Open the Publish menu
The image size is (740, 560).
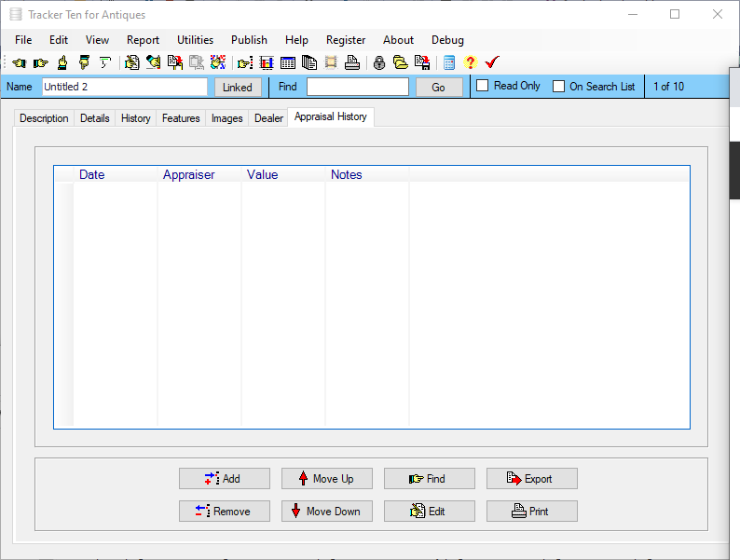(x=249, y=40)
